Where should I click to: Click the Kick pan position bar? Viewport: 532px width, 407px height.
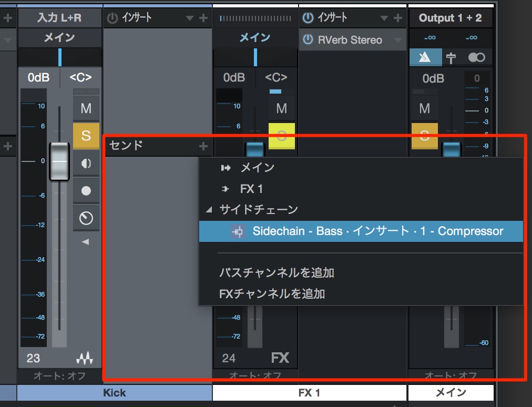click(x=60, y=57)
